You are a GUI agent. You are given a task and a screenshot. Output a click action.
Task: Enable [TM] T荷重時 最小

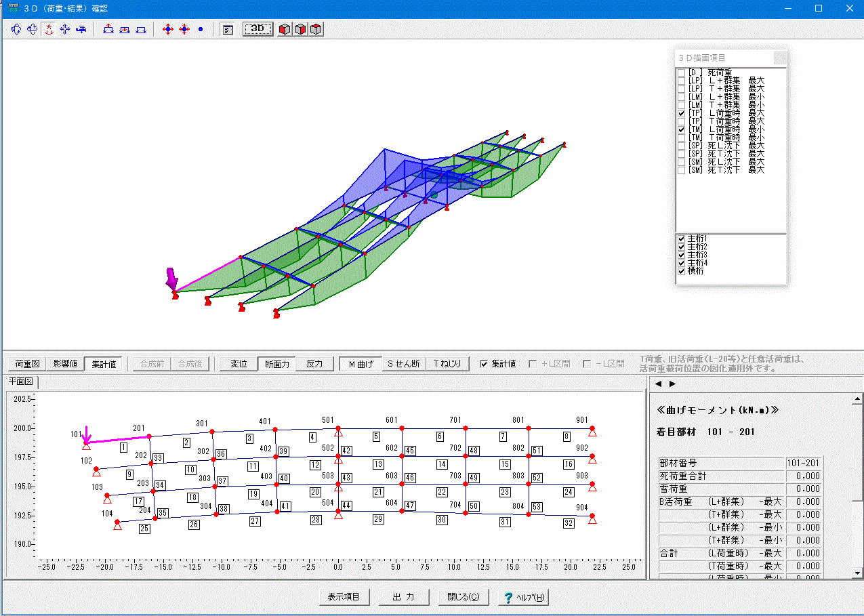(681, 138)
